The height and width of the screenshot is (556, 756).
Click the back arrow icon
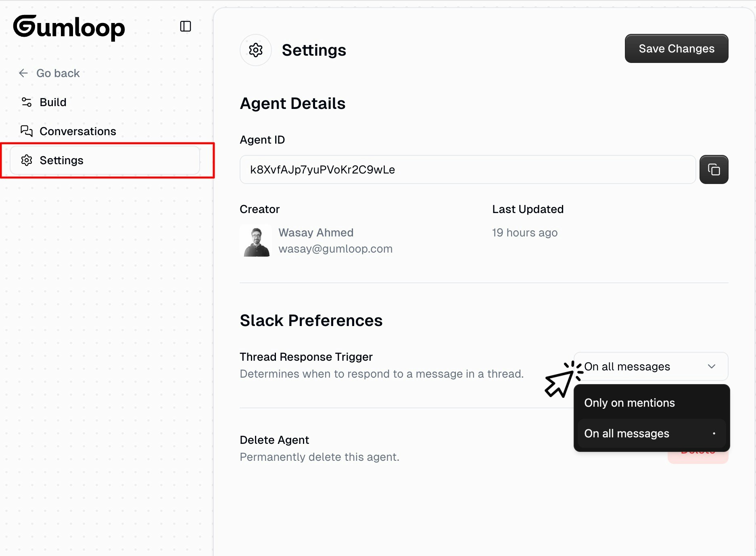point(23,73)
